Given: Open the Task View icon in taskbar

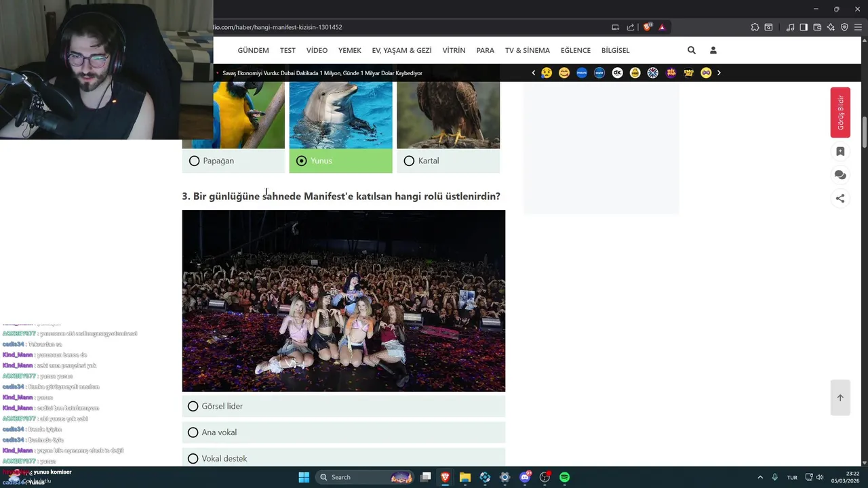Looking at the screenshot, I should [x=425, y=477].
